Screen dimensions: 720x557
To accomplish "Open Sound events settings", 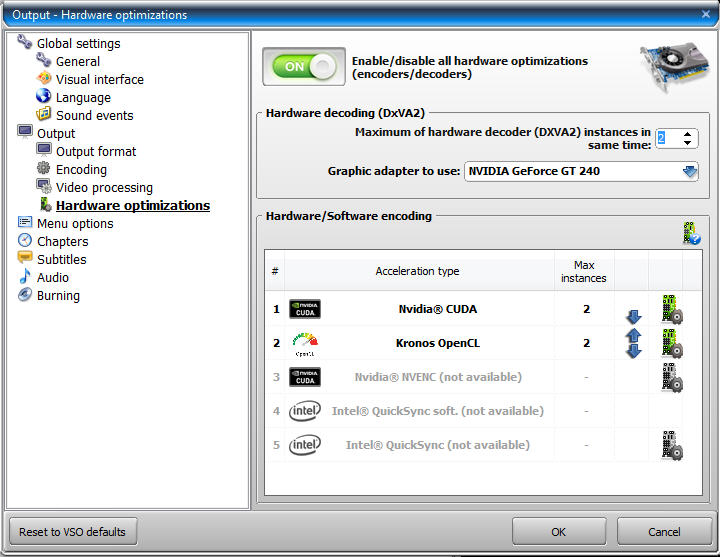I will (95, 116).
